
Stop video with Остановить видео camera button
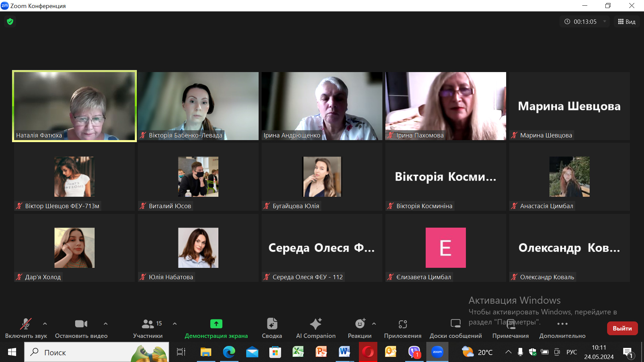[x=81, y=324]
